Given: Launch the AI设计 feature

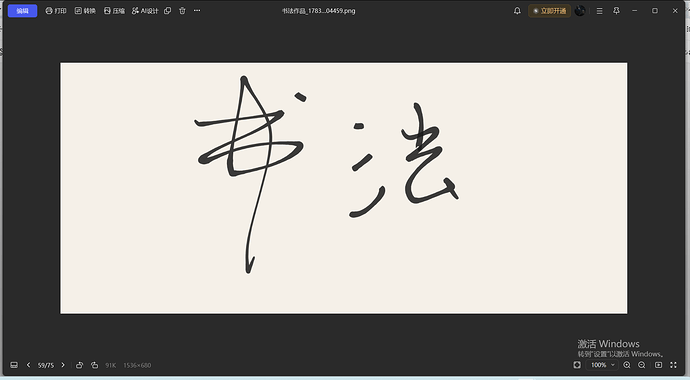Looking at the screenshot, I should point(145,11).
